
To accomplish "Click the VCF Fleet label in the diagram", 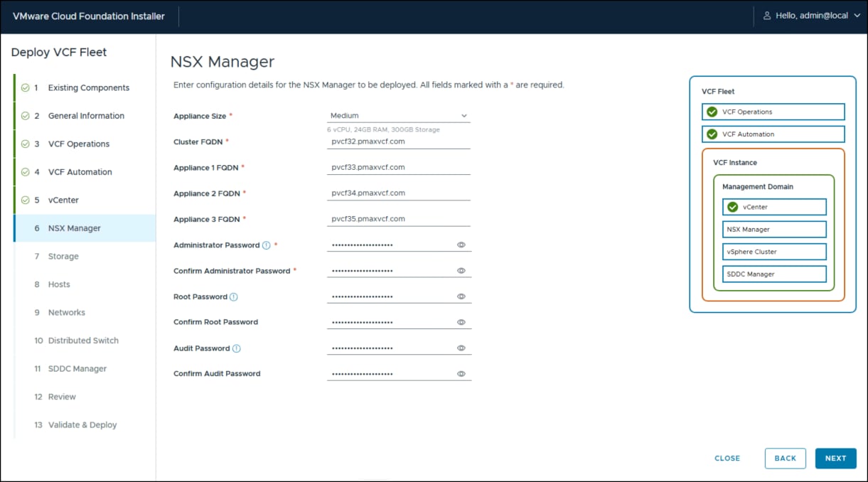I will coord(718,91).
